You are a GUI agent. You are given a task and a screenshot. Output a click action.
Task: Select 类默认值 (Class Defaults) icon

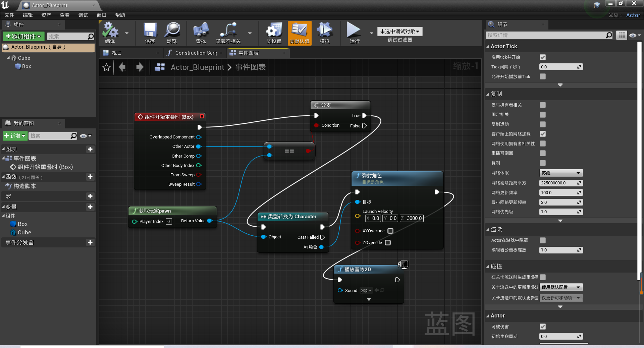[x=300, y=33]
